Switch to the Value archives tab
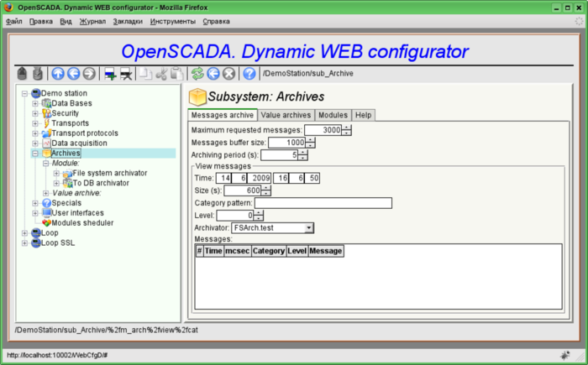This screenshot has height=365, width=588. [286, 115]
